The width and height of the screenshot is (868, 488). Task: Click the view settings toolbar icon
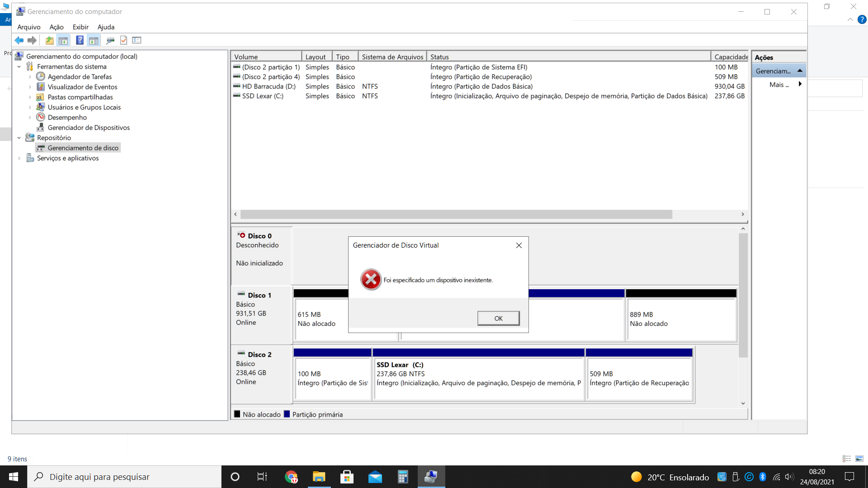(137, 41)
